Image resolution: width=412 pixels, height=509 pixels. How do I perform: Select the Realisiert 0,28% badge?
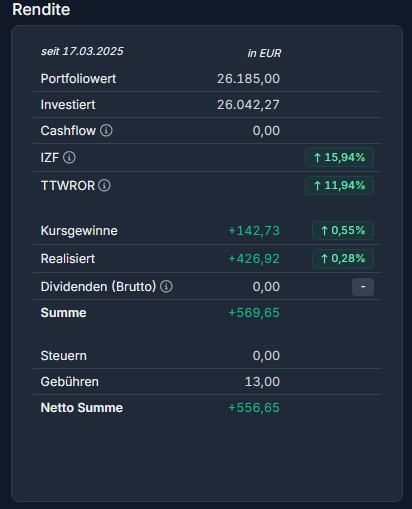[x=343, y=259]
